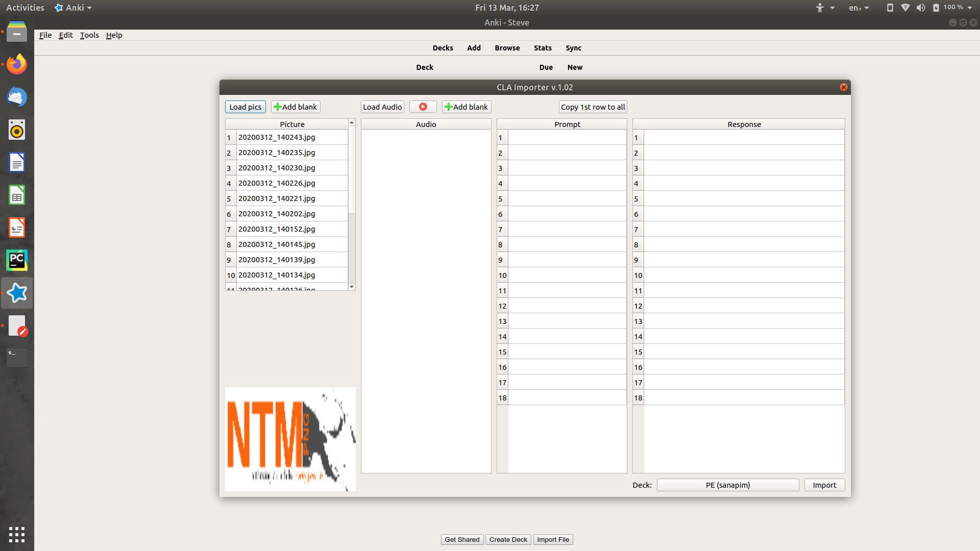Click the NTM logo thumbnail preview
980x551 pixels.
[x=290, y=439]
